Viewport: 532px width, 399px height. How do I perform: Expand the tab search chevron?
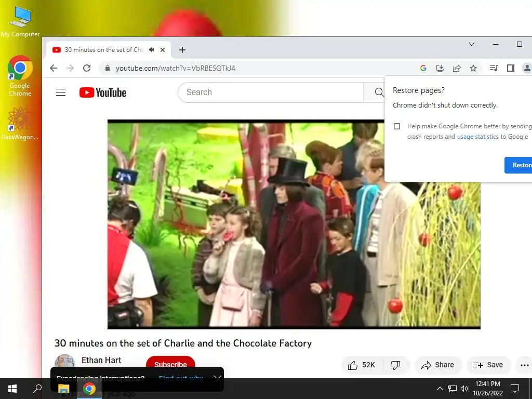[x=472, y=44]
